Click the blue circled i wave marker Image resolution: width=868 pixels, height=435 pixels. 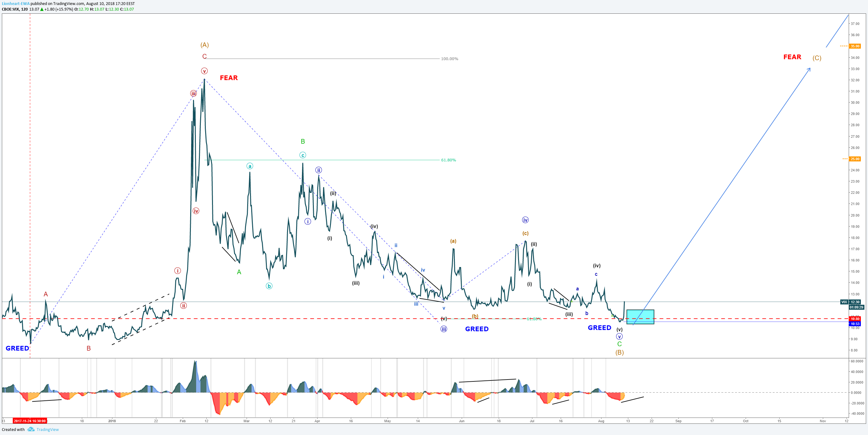(x=308, y=222)
